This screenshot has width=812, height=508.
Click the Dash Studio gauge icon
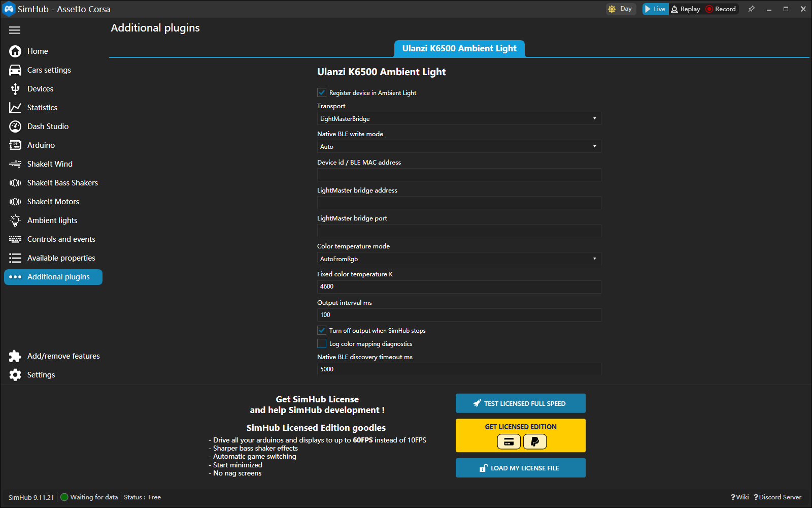pyautogui.click(x=15, y=126)
